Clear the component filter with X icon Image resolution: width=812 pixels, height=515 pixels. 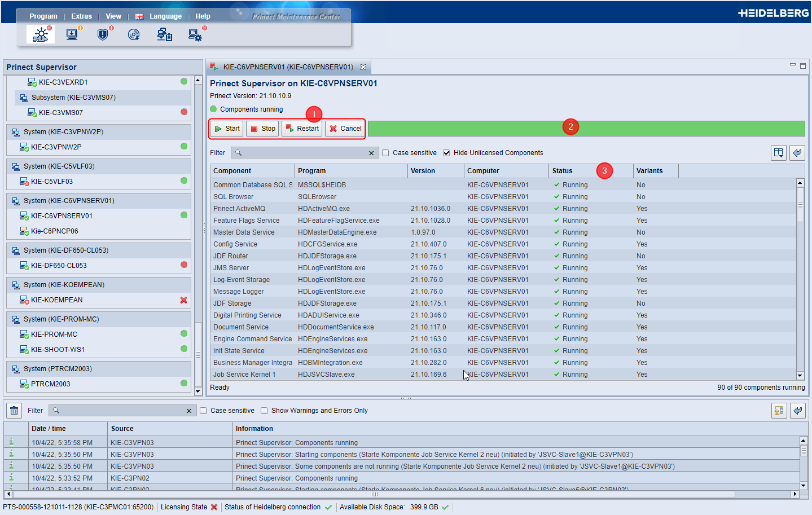[371, 153]
